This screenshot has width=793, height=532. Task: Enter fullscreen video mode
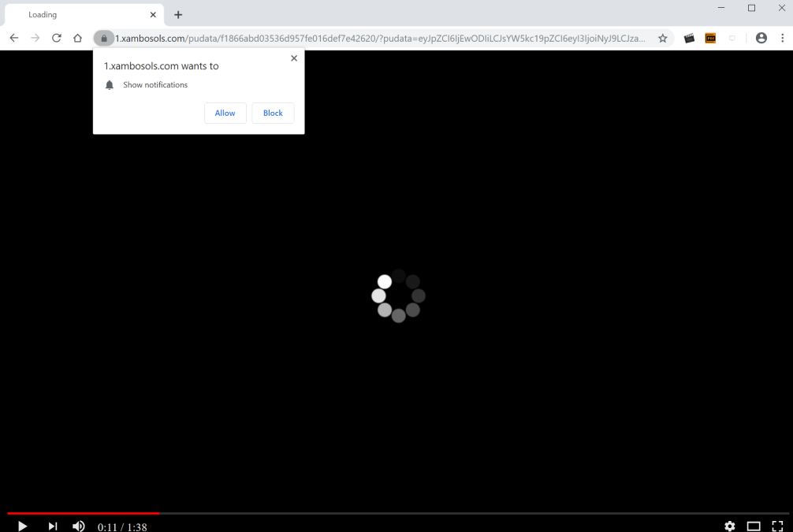[777, 526]
